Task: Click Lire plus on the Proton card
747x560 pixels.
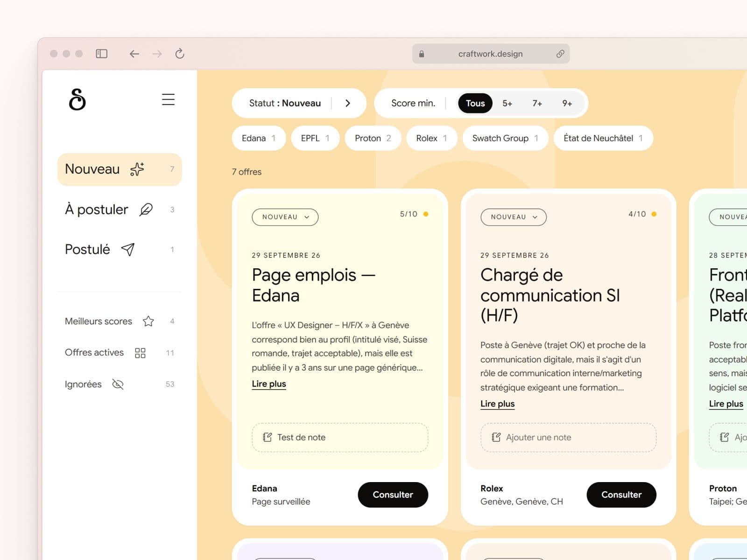Action: tap(726, 404)
